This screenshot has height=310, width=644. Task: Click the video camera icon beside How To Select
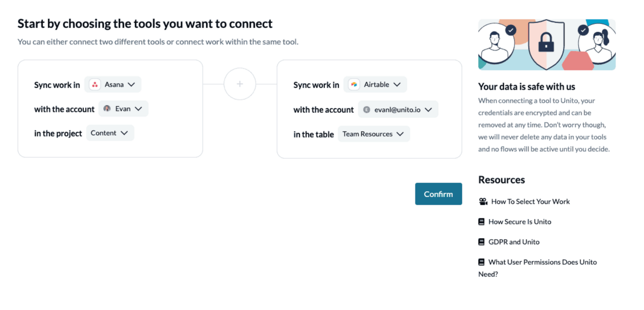(483, 202)
